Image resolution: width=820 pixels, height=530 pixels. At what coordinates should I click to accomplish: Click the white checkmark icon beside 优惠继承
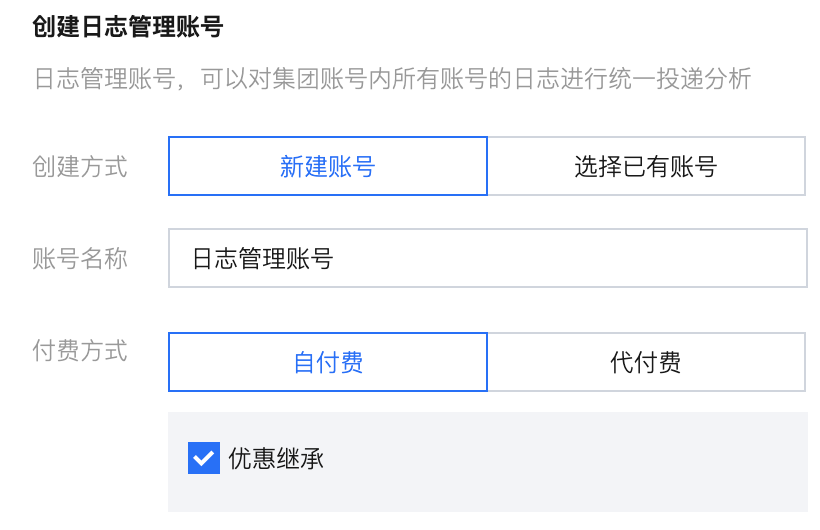pyautogui.click(x=204, y=459)
